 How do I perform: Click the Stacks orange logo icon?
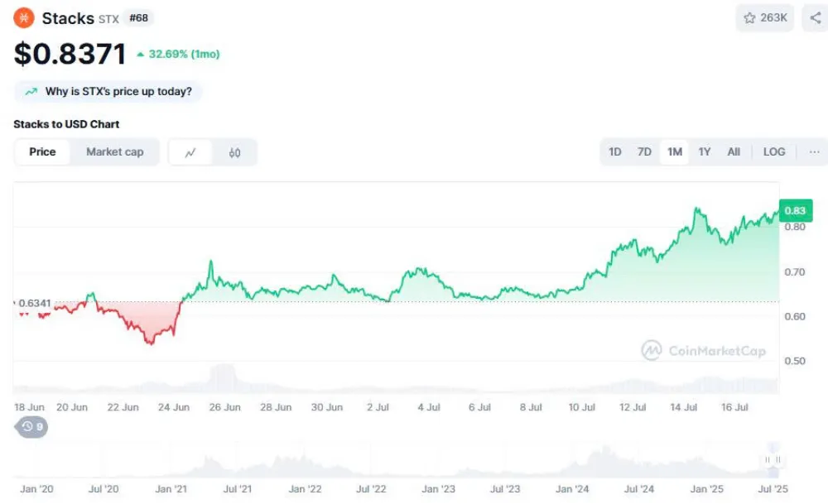pyautogui.click(x=24, y=17)
